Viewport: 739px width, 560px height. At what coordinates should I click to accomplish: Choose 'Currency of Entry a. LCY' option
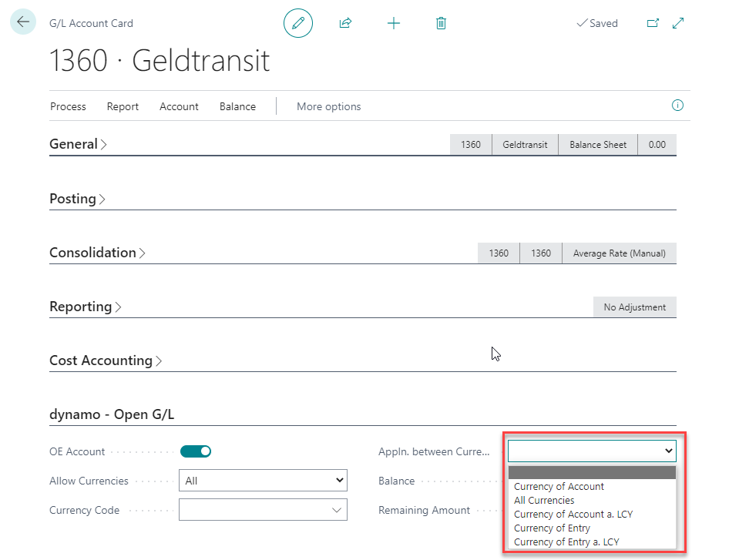click(566, 542)
